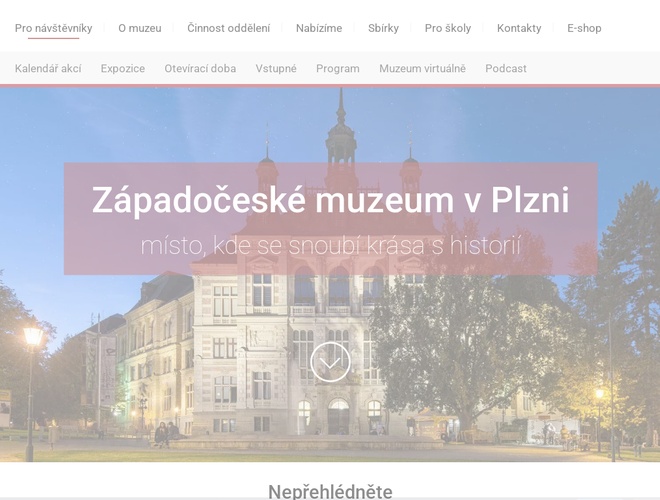Click the Západočeské muzeum v Plzni heading
Screen dimensions: 660x500
[330, 200]
